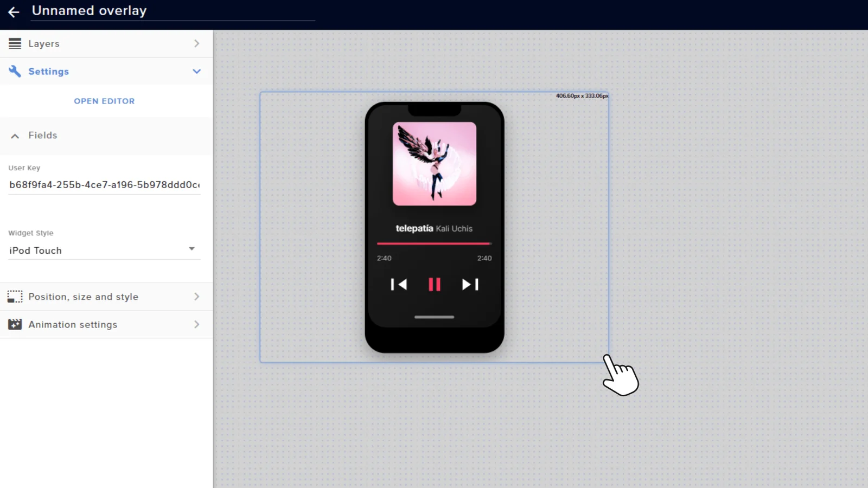Click the Settings wrench icon
Screen dimensions: 868x488
coord(15,71)
